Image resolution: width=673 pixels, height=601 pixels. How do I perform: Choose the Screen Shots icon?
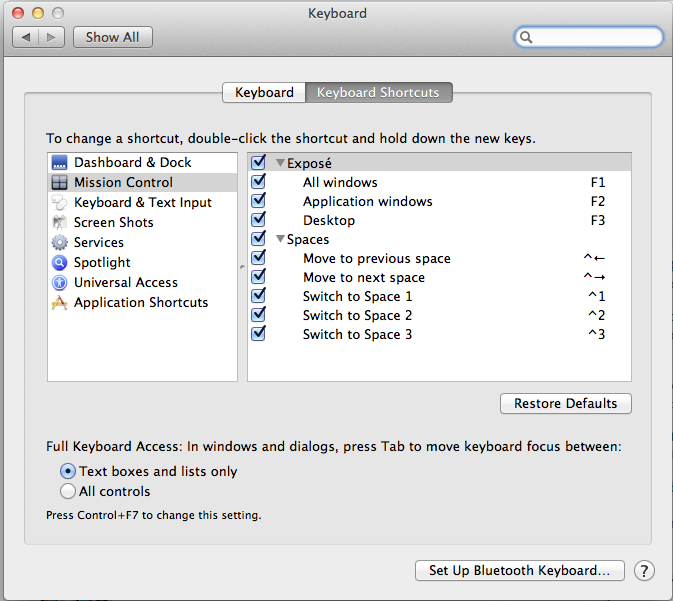coord(59,222)
